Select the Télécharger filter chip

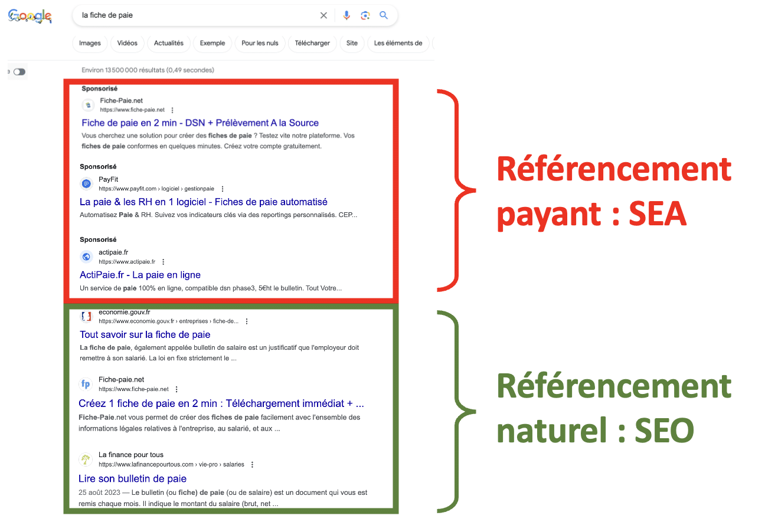click(x=312, y=43)
